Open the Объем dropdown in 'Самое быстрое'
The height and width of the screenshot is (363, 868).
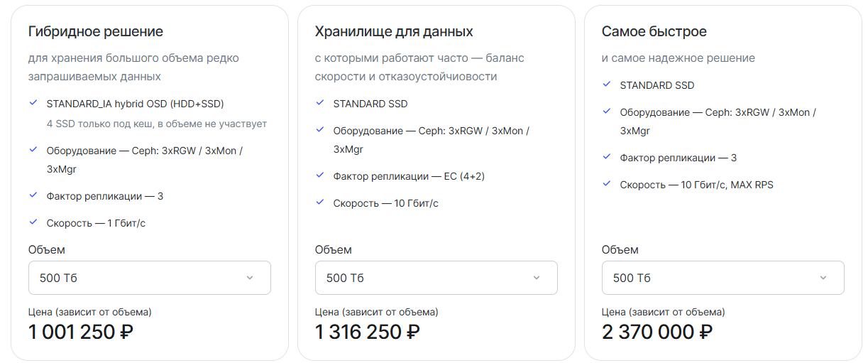pyautogui.click(x=723, y=278)
